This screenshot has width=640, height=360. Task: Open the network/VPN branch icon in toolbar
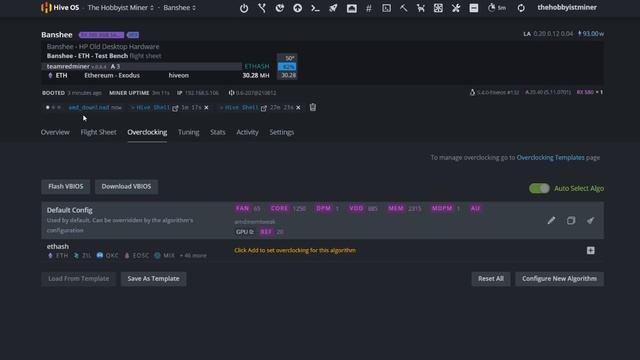pos(262,8)
